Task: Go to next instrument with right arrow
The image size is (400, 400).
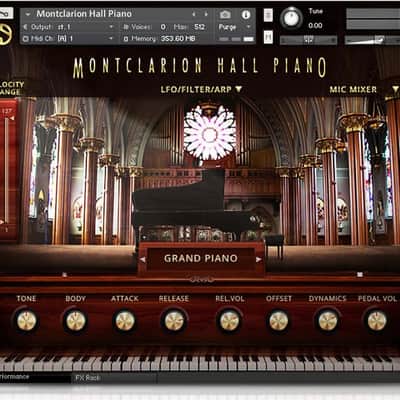Action: pyautogui.click(x=206, y=14)
